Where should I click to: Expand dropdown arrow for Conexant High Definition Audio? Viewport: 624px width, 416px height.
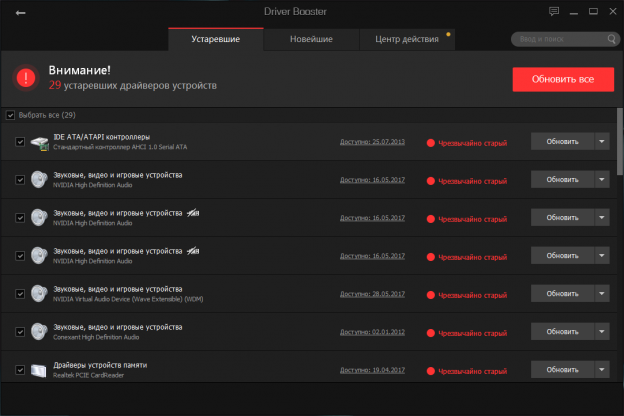pyautogui.click(x=602, y=331)
